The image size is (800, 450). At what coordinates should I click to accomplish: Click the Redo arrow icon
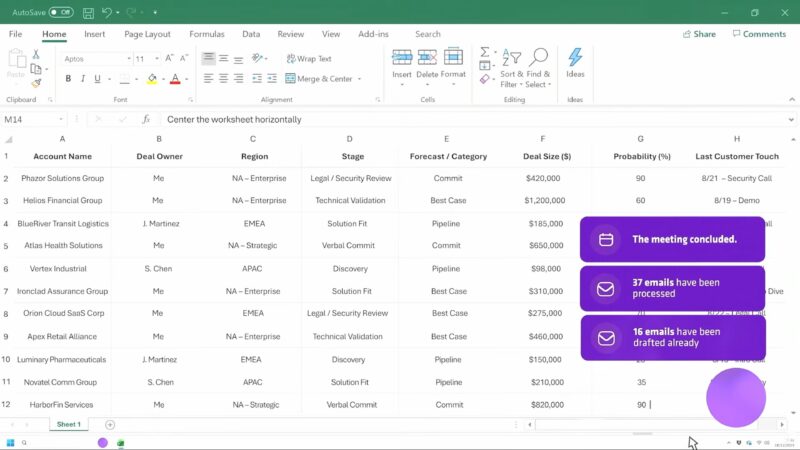(131, 12)
